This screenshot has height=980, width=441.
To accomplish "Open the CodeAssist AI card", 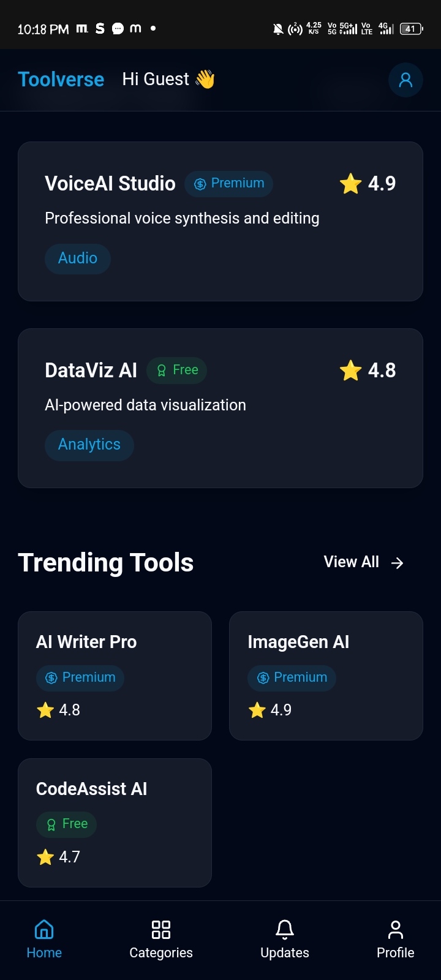I will (x=115, y=823).
